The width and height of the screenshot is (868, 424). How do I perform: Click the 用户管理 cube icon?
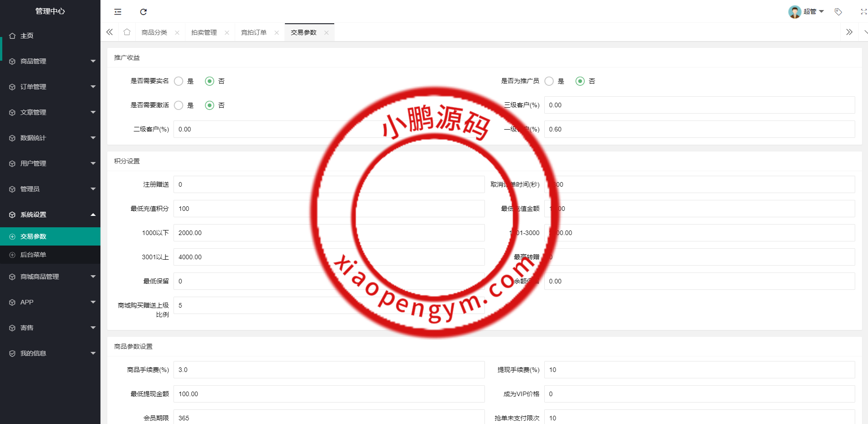tap(12, 163)
